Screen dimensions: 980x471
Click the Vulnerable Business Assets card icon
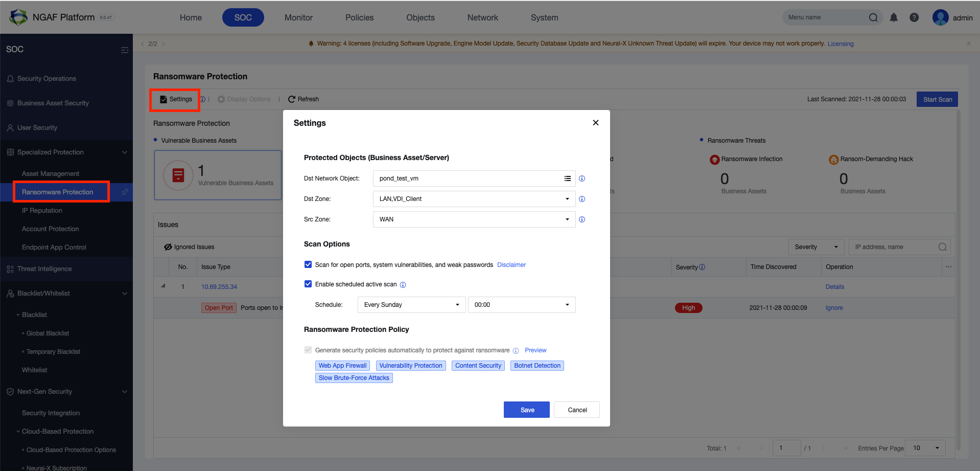(178, 175)
